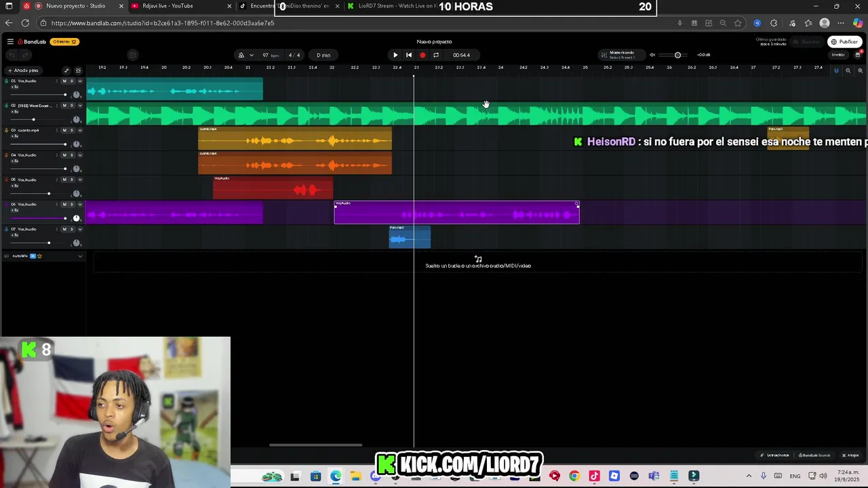
Task: Open File Explorer from the taskbar
Action: (x=355, y=476)
